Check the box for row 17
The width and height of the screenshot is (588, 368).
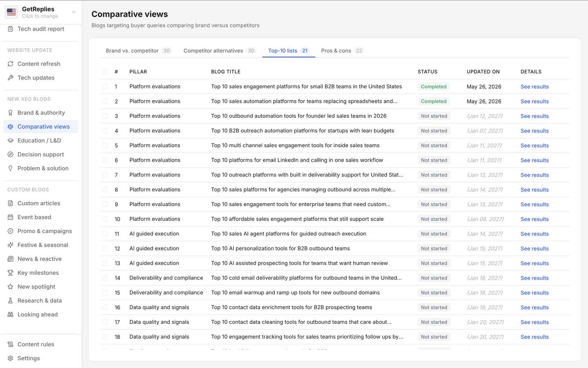[x=105, y=322]
